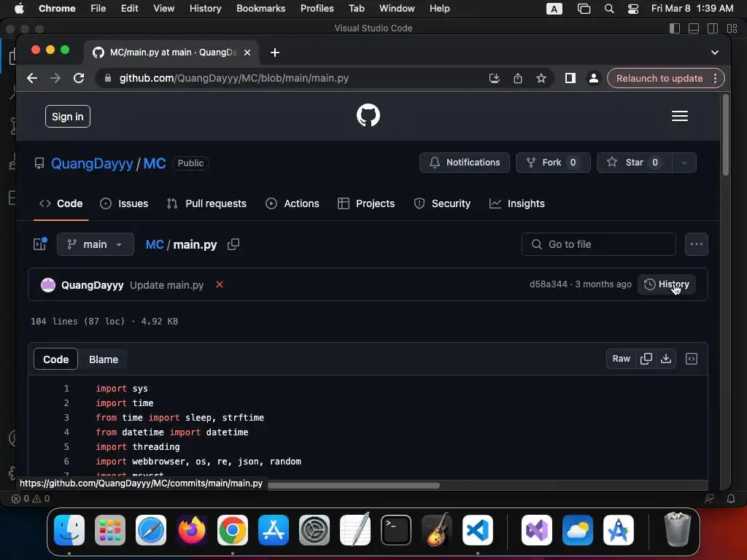View file commit History
747x560 pixels.
coord(667,284)
